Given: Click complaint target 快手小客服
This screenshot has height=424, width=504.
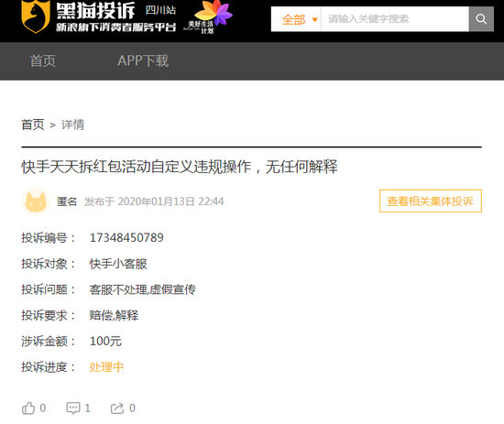Looking at the screenshot, I should 118,264.
